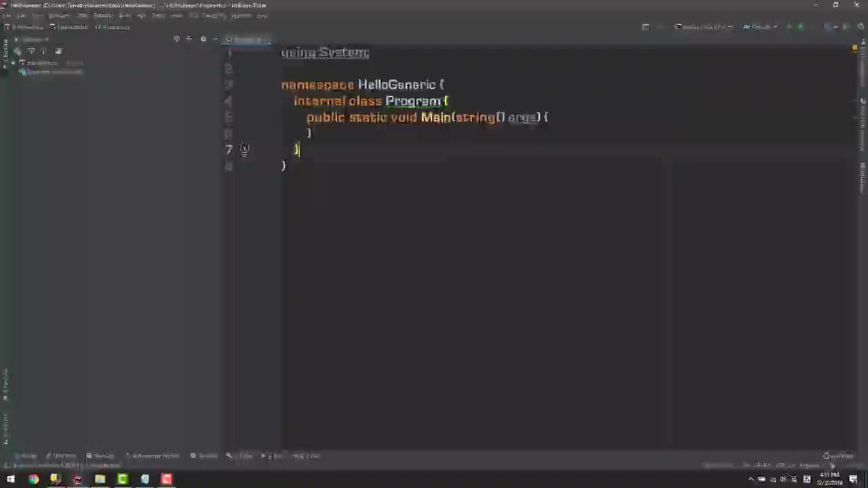The height and width of the screenshot is (488, 868).
Task: Hide the Explorer panel with the arrow icon
Action: 215,39
